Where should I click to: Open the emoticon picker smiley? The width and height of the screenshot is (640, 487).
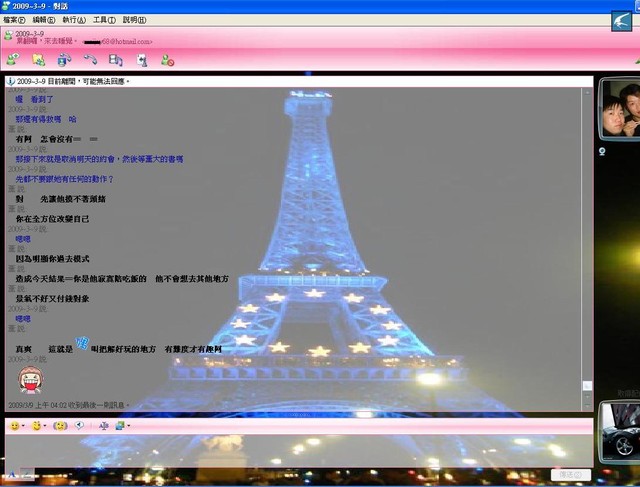coord(15,426)
